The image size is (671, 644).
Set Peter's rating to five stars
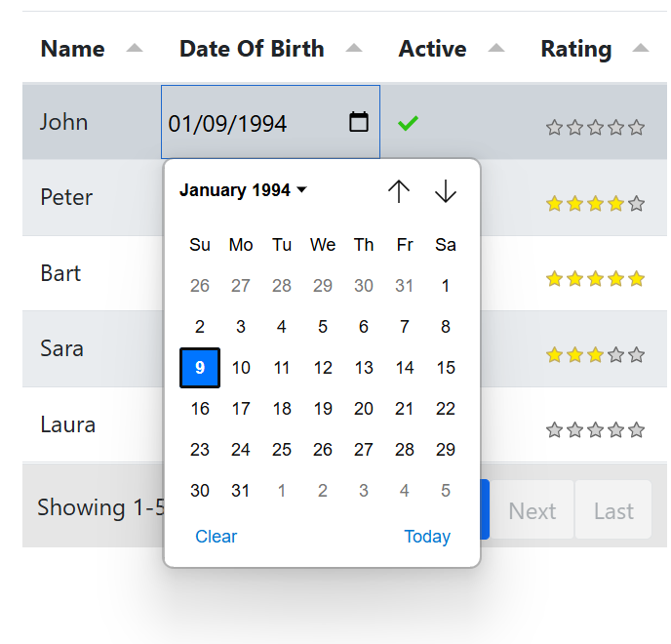tap(637, 204)
